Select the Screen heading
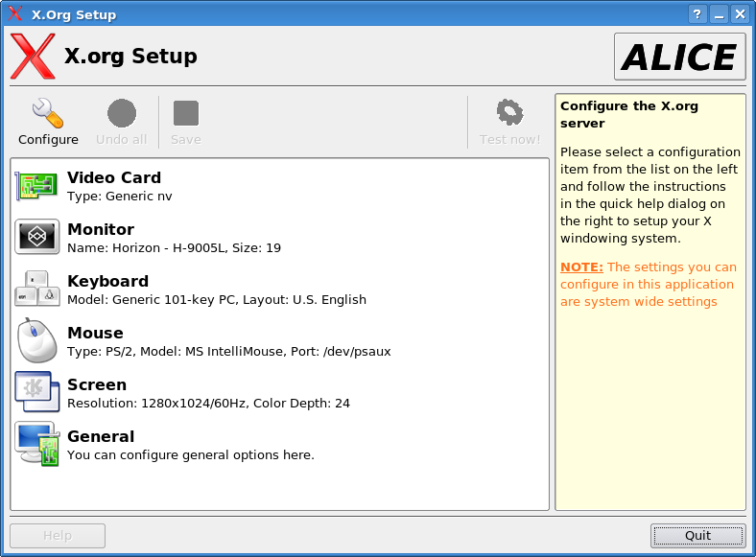Screen dimensions: 756x557 coord(97,384)
